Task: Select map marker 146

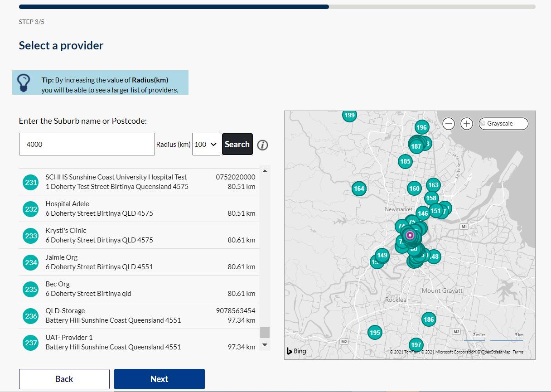Action: click(x=423, y=213)
